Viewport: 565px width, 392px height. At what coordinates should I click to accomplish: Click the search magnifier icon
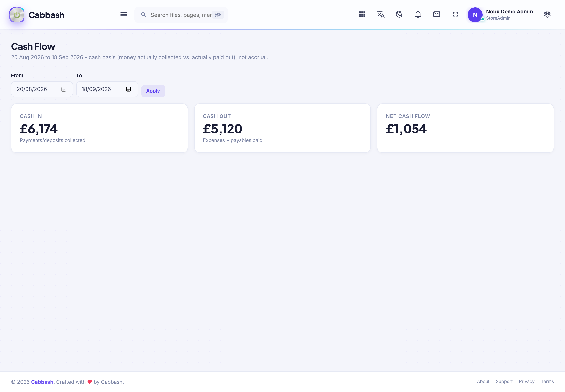(x=144, y=15)
